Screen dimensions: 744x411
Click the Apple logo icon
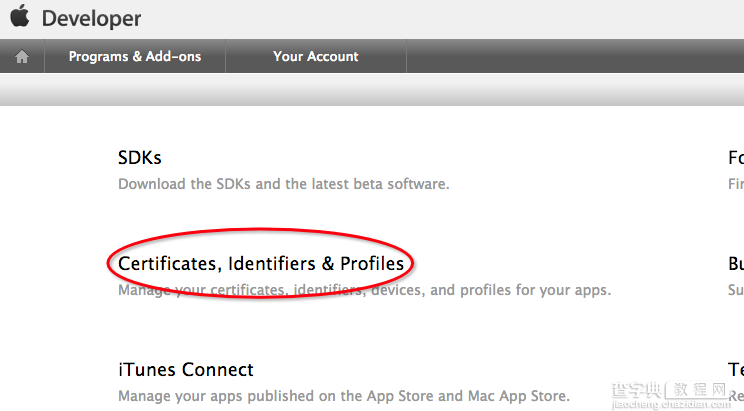point(20,16)
